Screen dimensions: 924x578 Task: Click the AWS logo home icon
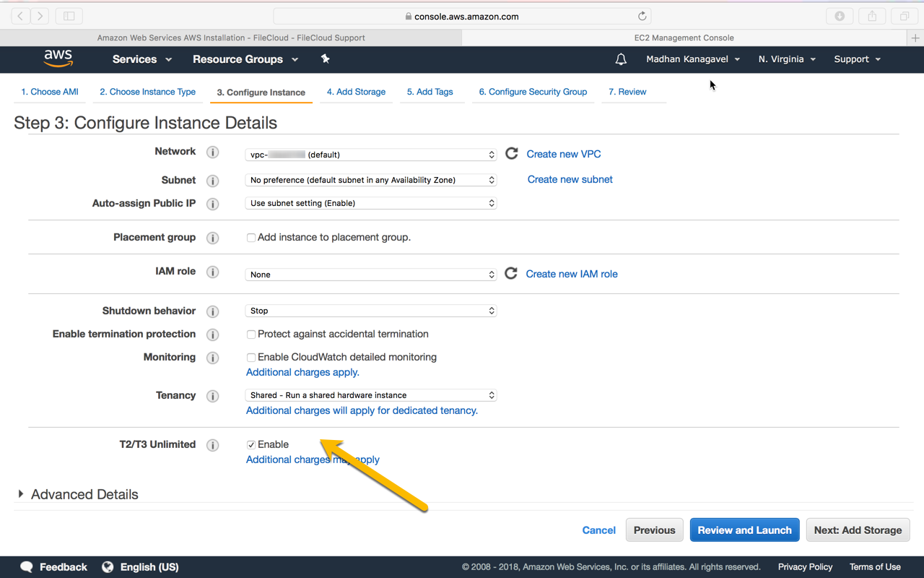[x=58, y=59]
